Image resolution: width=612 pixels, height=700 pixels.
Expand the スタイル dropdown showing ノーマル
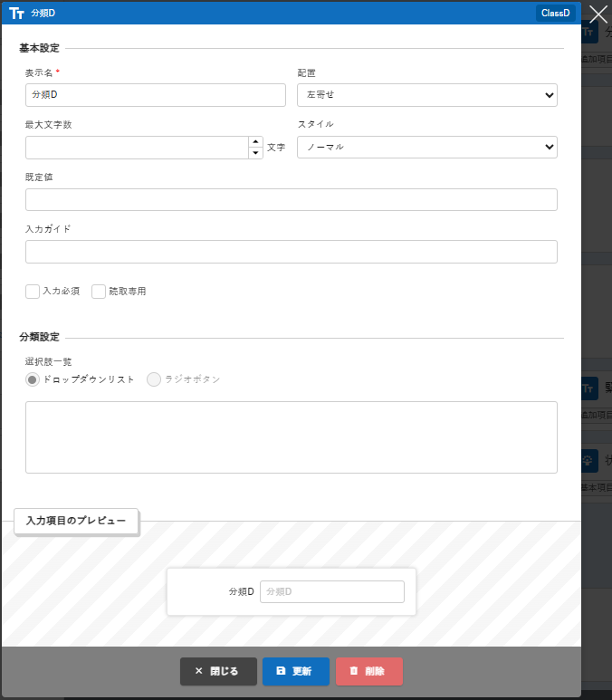[x=426, y=148]
